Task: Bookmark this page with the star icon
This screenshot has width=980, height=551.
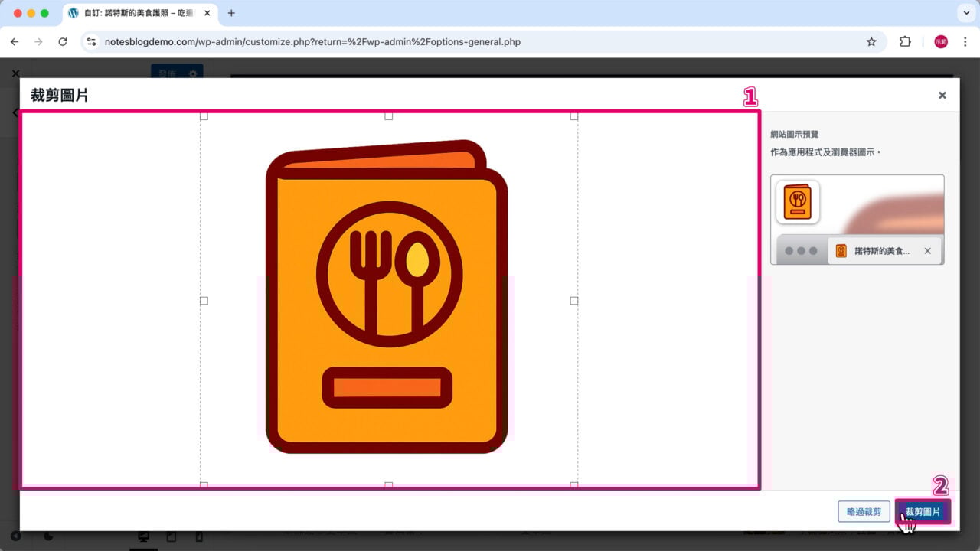Action: [871, 42]
